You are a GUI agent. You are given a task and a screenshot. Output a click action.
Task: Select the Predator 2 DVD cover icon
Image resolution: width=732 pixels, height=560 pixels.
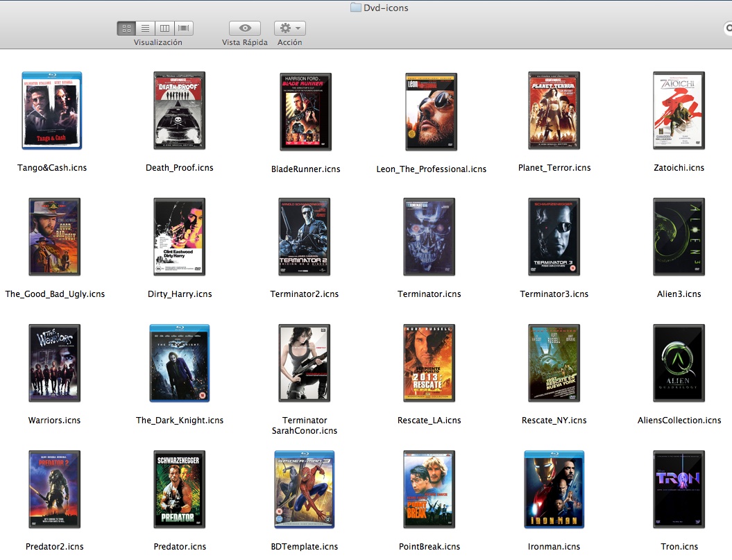point(55,489)
